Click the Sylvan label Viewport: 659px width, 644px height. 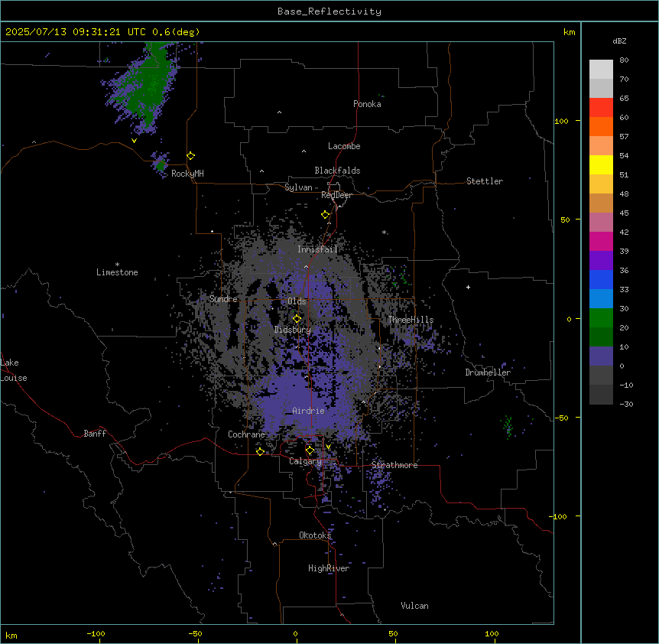298,187
